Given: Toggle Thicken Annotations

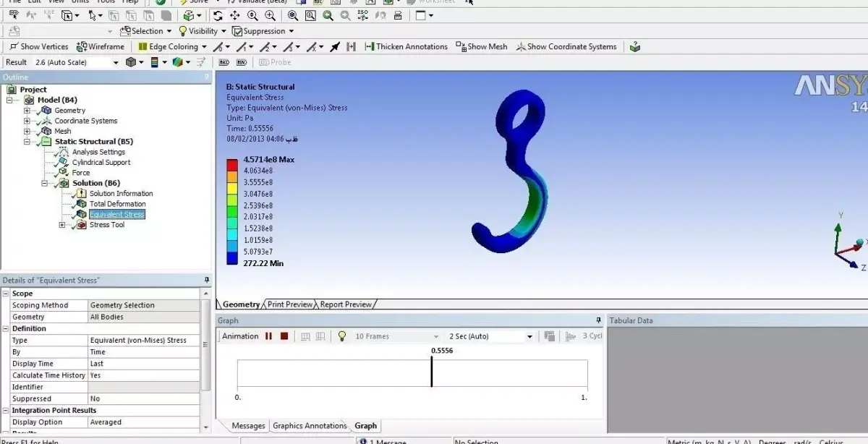Looking at the screenshot, I should tap(407, 47).
